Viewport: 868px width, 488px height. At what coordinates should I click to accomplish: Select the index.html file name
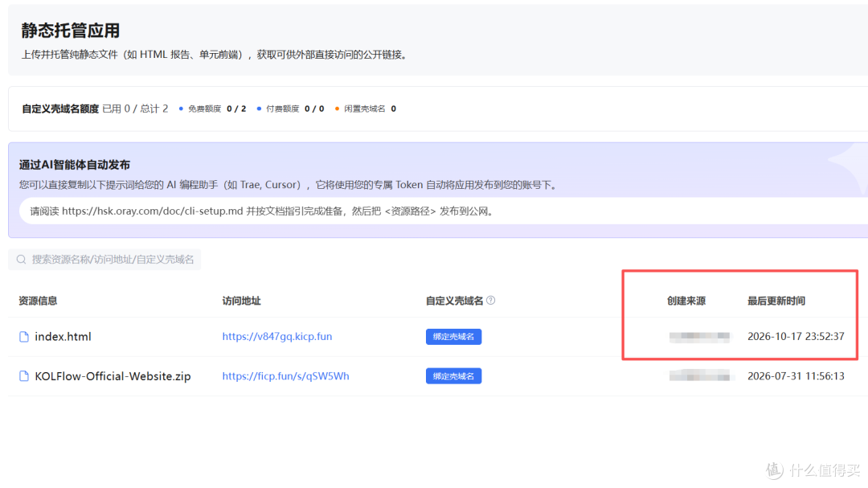pyautogui.click(x=63, y=337)
